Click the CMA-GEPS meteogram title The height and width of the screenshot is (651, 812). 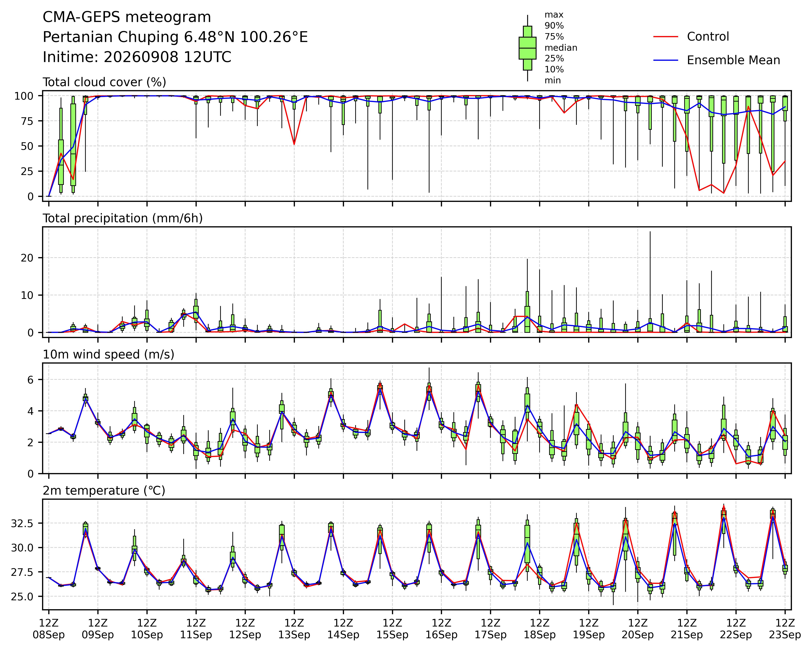[x=127, y=18]
